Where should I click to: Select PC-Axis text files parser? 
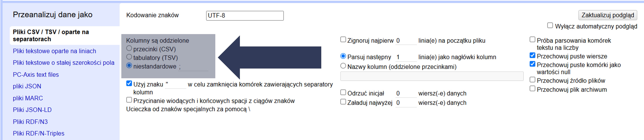[x=36, y=74]
